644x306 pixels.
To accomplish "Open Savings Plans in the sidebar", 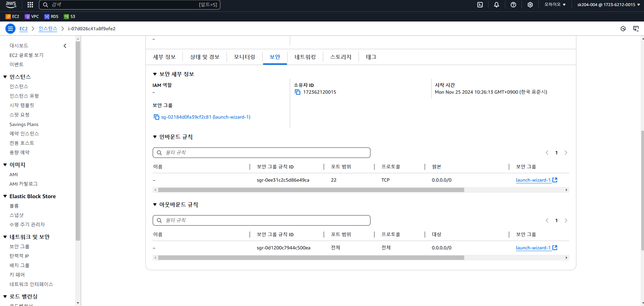I will pos(24,124).
